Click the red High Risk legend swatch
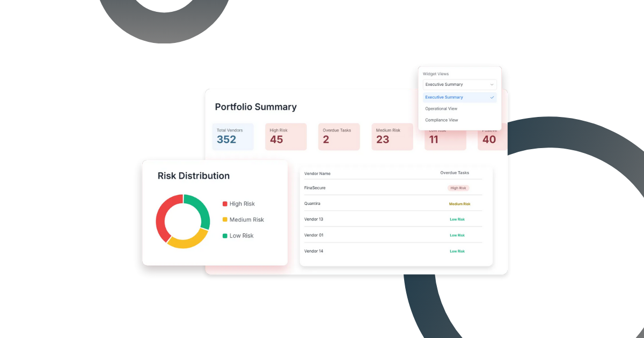This screenshot has width=644, height=338. (x=225, y=204)
